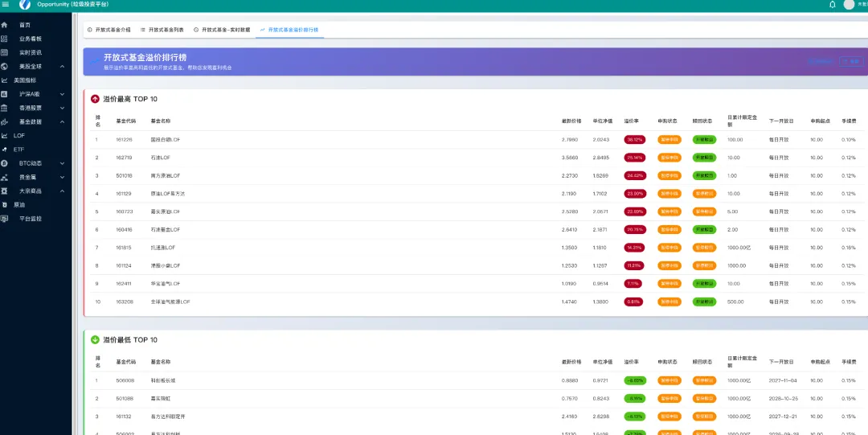This screenshot has width=868, height=435.
Task: Click fund name 华宝油气LOF
Action: click(x=166, y=284)
